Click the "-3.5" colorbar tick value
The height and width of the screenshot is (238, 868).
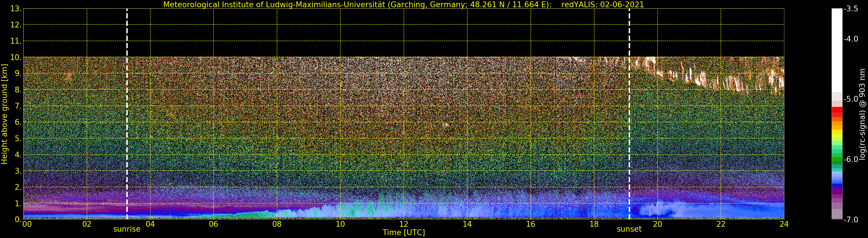(851, 9)
